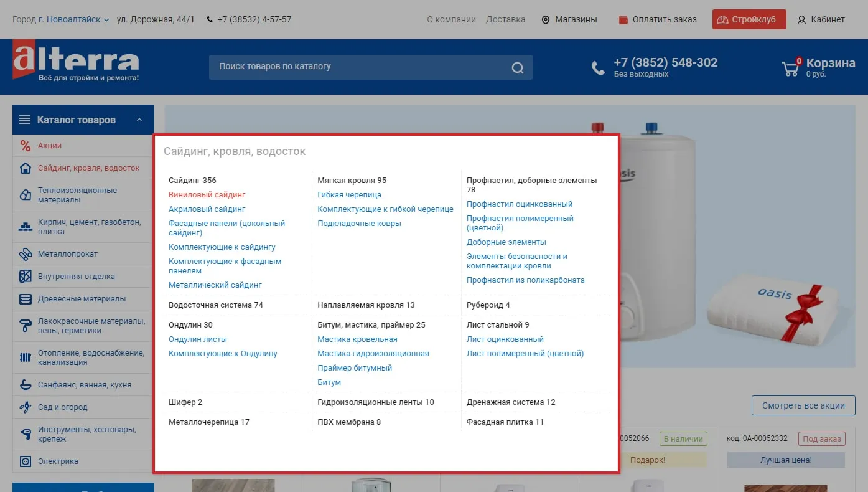Click the Металлопрокат category icon

[x=26, y=254]
